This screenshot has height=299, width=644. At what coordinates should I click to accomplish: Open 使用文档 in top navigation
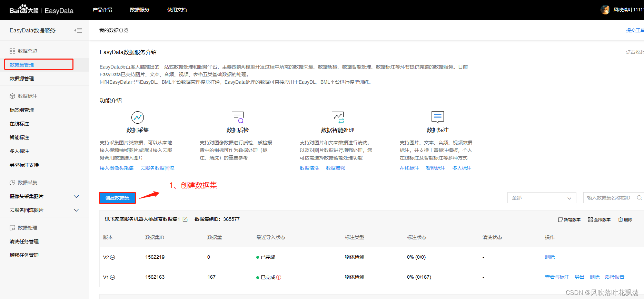pyautogui.click(x=177, y=10)
